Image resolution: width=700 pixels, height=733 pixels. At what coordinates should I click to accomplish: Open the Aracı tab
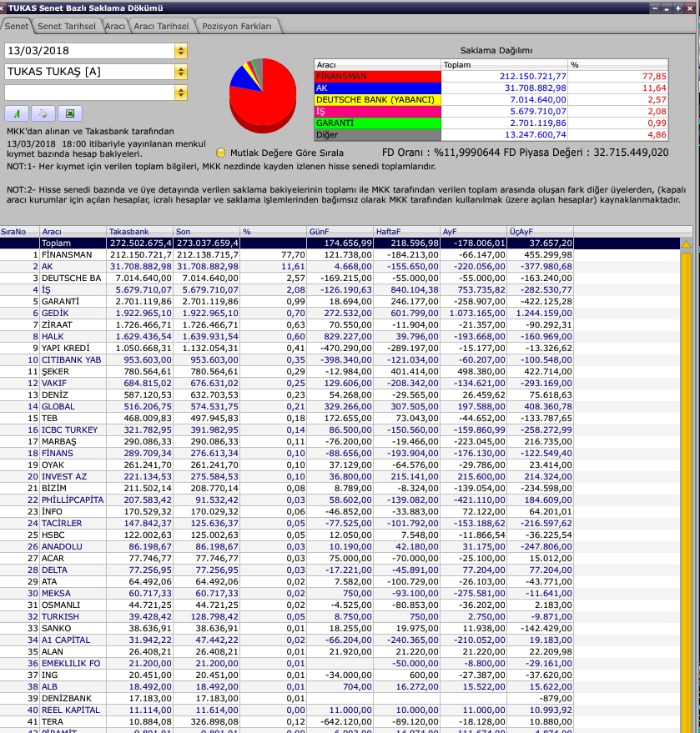pyautogui.click(x=115, y=26)
